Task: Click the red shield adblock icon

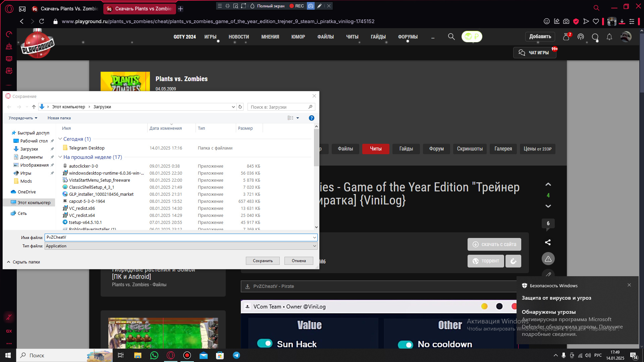Action: (576, 21)
